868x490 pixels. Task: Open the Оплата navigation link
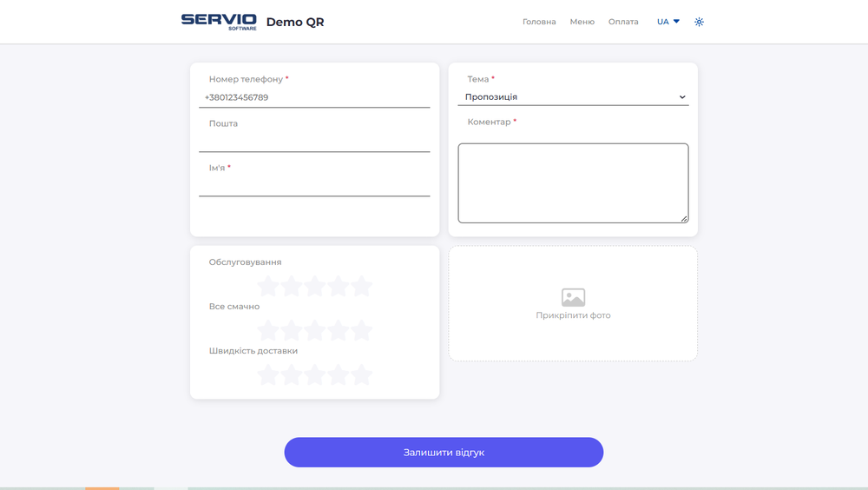623,22
